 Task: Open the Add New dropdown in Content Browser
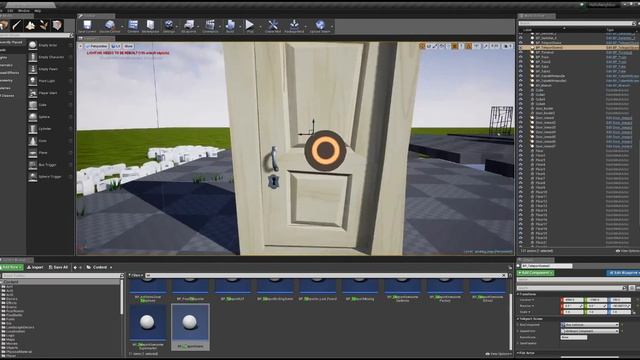11,267
